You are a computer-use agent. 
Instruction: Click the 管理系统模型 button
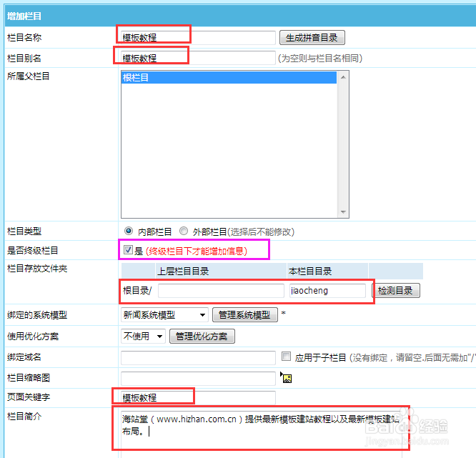(x=245, y=315)
